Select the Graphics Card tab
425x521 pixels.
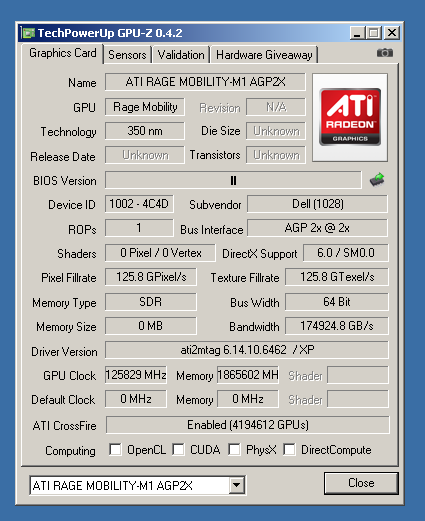[x=63, y=53]
